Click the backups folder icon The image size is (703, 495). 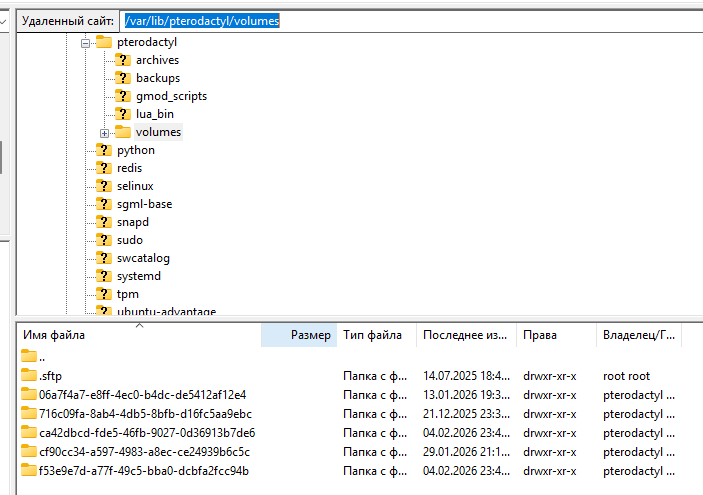point(123,78)
